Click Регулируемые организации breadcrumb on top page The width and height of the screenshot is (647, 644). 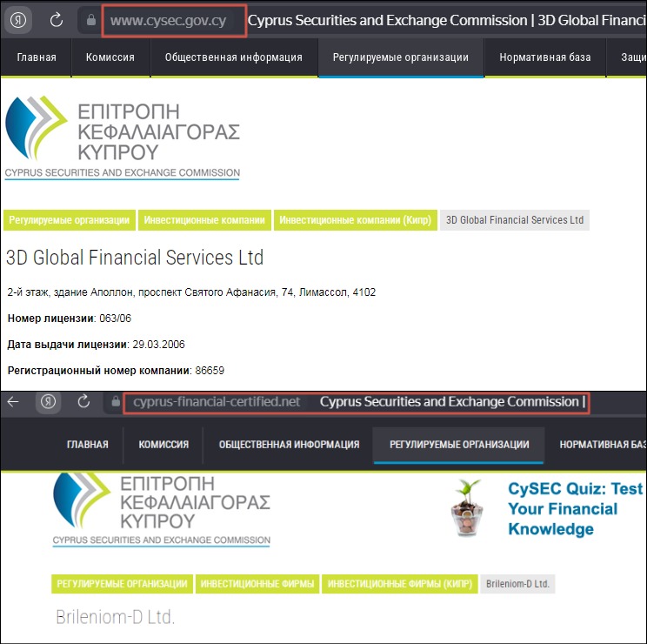pyautogui.click(x=70, y=220)
